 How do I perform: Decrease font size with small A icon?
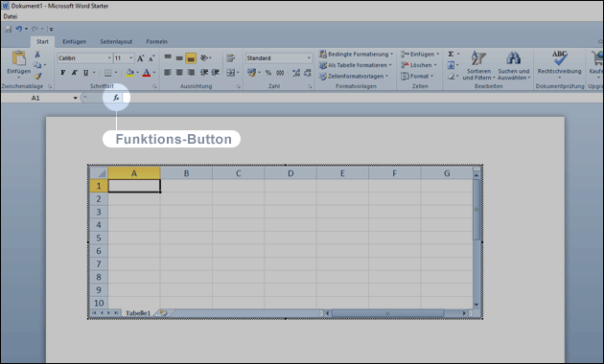[151, 58]
